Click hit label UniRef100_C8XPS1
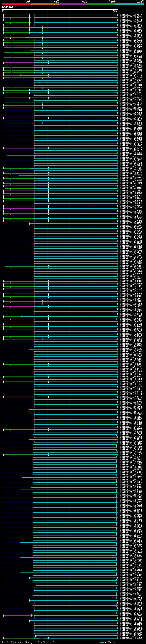The height and width of the screenshot is (644, 146). (x=131, y=65)
